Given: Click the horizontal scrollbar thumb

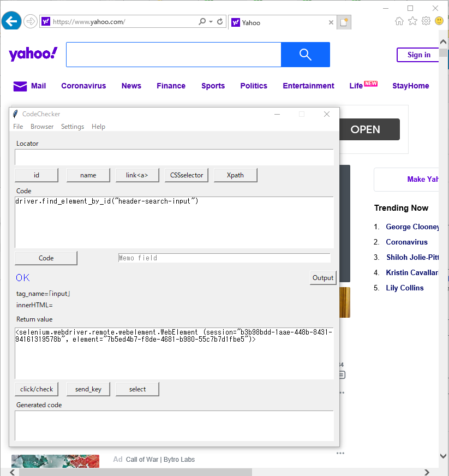Looking at the screenshot, I should click(135, 472).
